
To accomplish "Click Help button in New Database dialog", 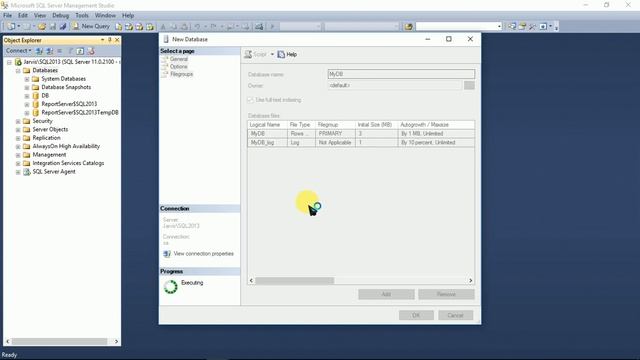I will [x=287, y=54].
